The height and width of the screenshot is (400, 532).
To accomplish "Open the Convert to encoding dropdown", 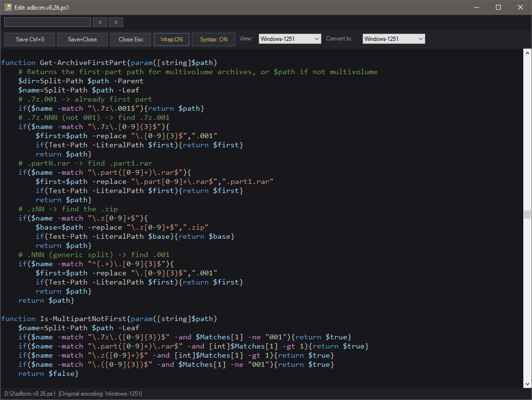I will [393, 39].
